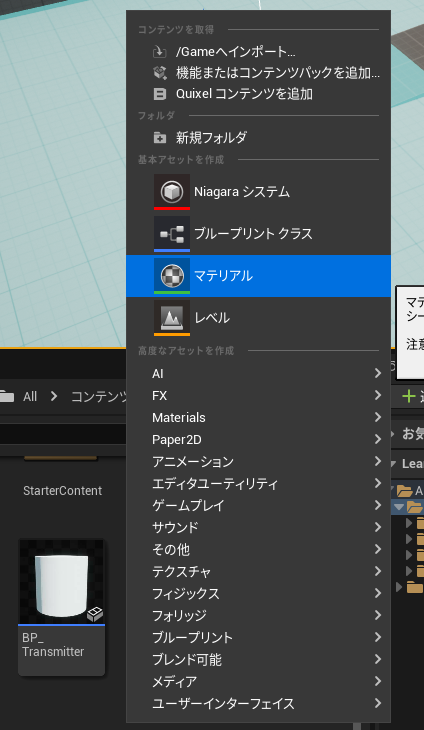Click the chevron after All breadcrumb
The width and height of the screenshot is (424, 730).
click(54, 396)
